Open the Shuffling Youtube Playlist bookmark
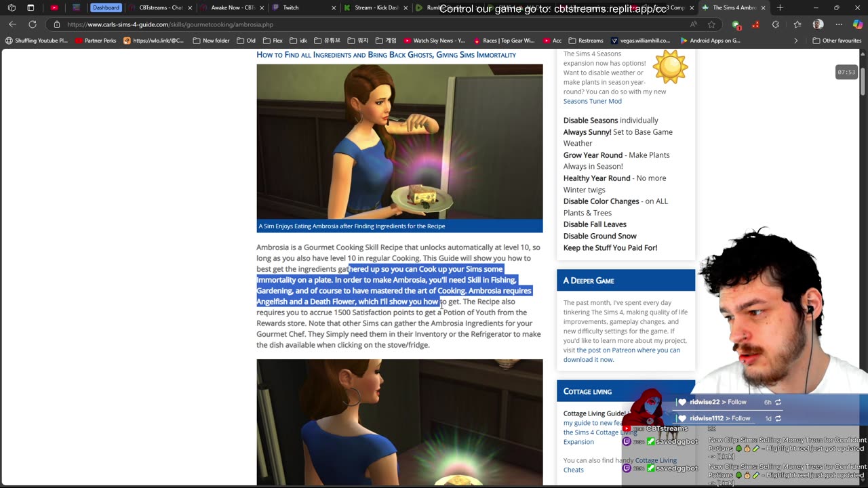This screenshot has width=868, height=488. pyautogui.click(x=37, y=41)
